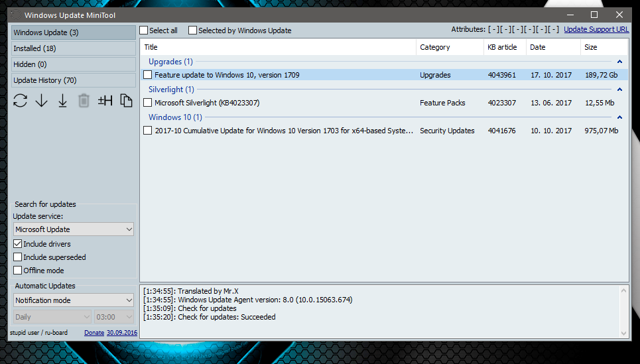Open the Hidden (0) tab
The height and width of the screenshot is (364, 640).
click(x=74, y=64)
